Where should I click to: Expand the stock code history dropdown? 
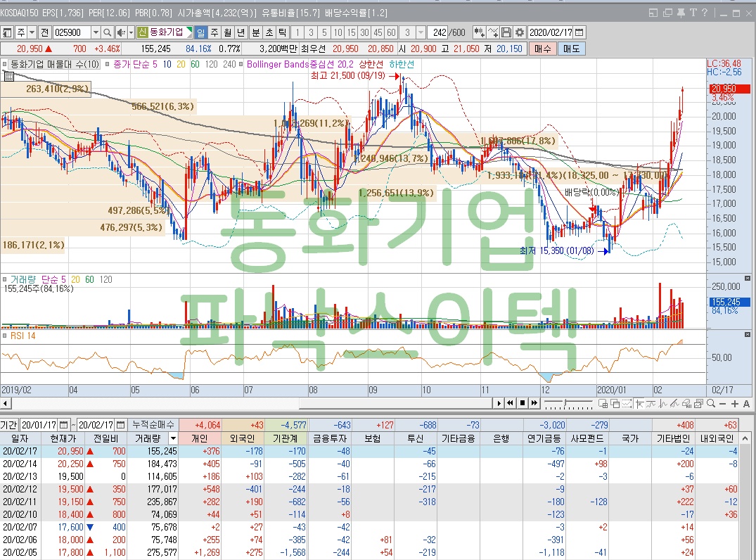[96, 32]
